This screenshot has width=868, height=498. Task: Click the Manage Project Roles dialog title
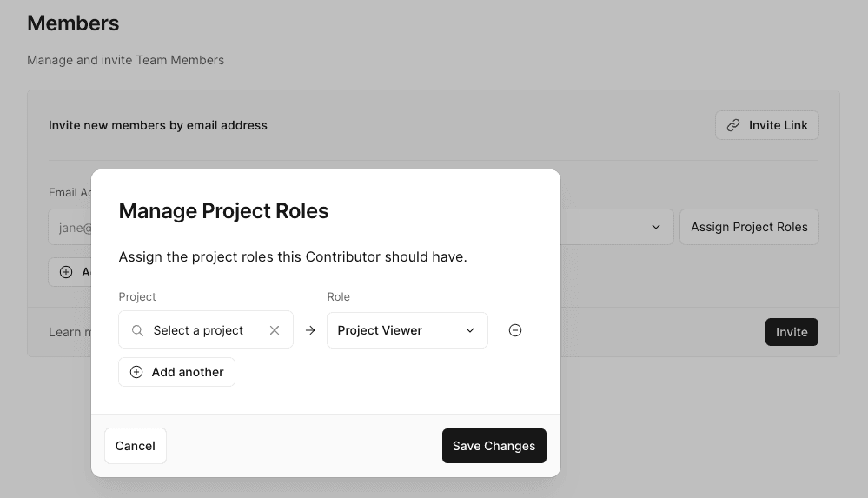pyautogui.click(x=223, y=210)
